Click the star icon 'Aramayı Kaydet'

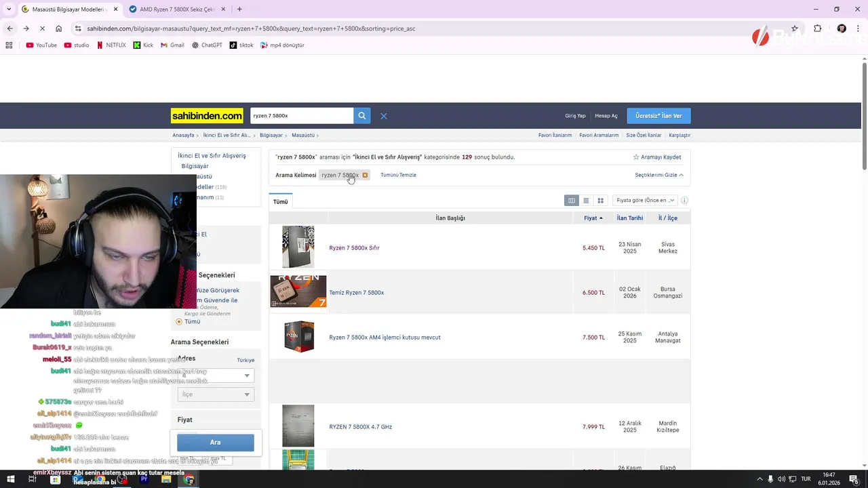(x=636, y=157)
